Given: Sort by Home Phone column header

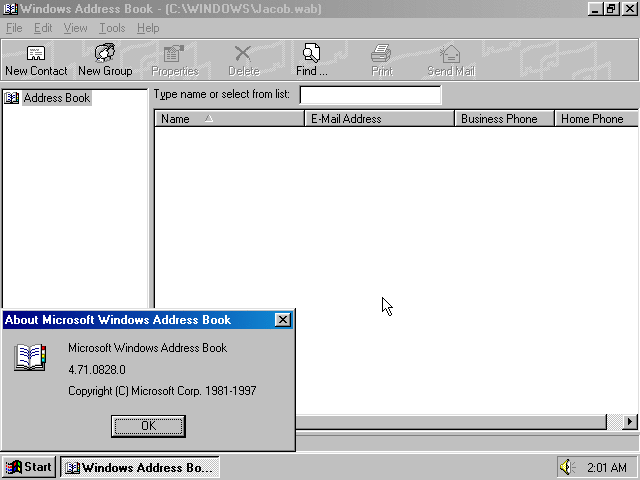Looking at the screenshot, I should point(596,119).
